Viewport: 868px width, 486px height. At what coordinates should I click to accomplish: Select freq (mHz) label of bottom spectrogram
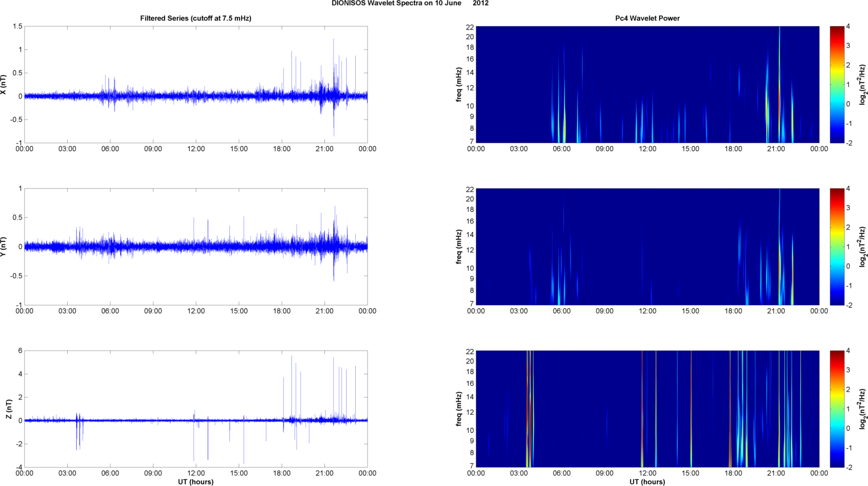pyautogui.click(x=458, y=409)
